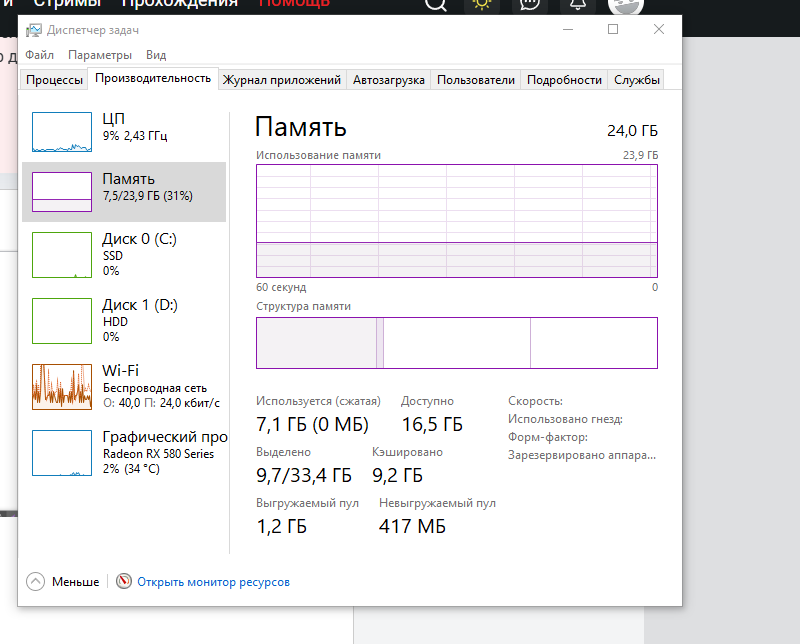
Task: Open the Файл menu
Action: coord(40,55)
